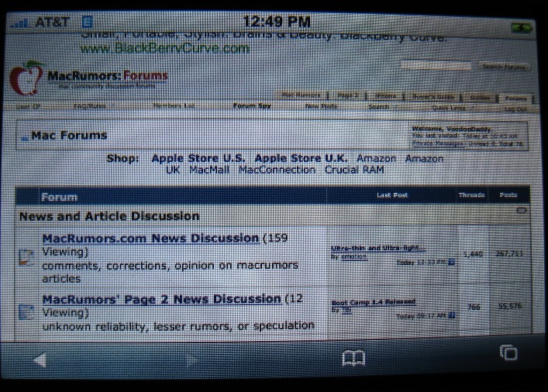Click 'comments, corrections, opinion on macrumors articles' description

170,272
